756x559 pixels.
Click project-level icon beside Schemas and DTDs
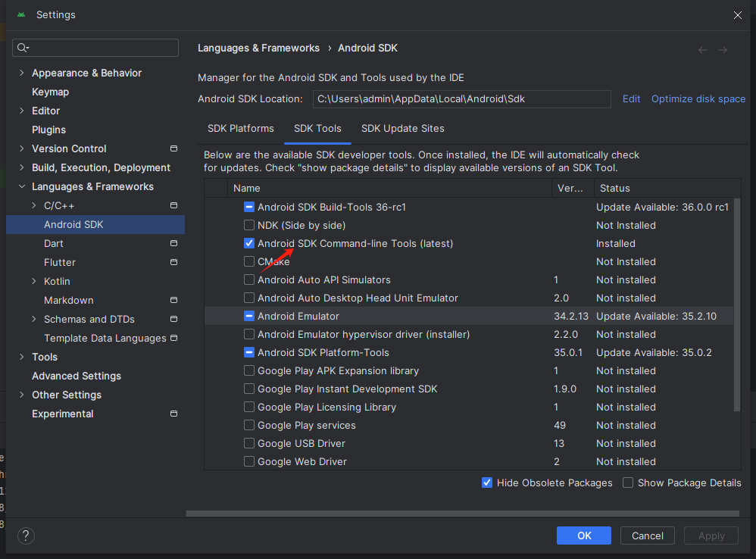coord(174,319)
